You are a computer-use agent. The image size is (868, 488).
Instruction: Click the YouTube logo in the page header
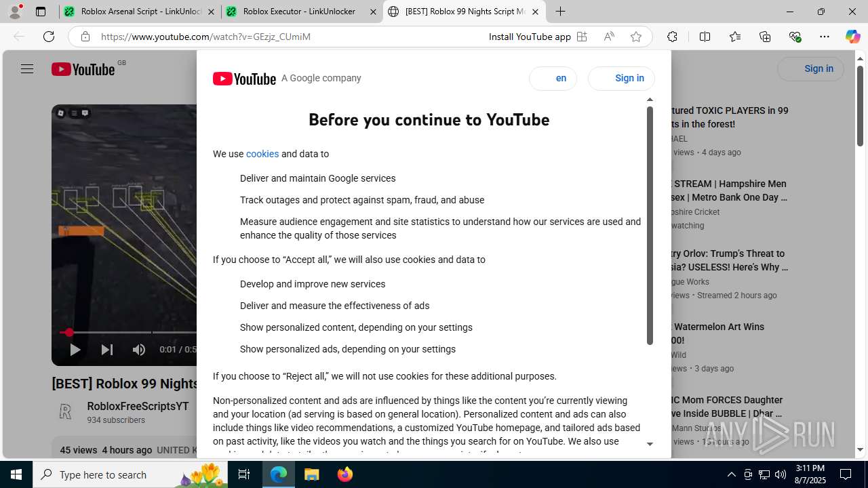pyautogui.click(x=83, y=69)
